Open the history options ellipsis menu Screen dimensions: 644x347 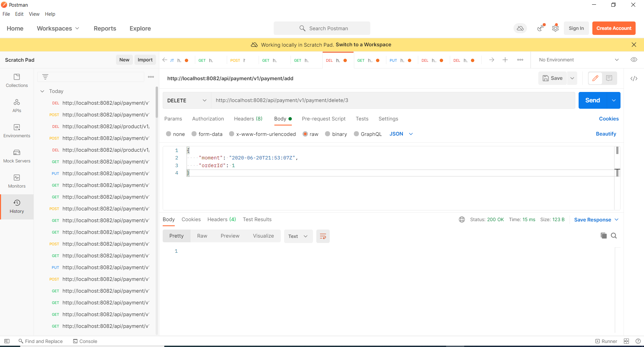[151, 77]
